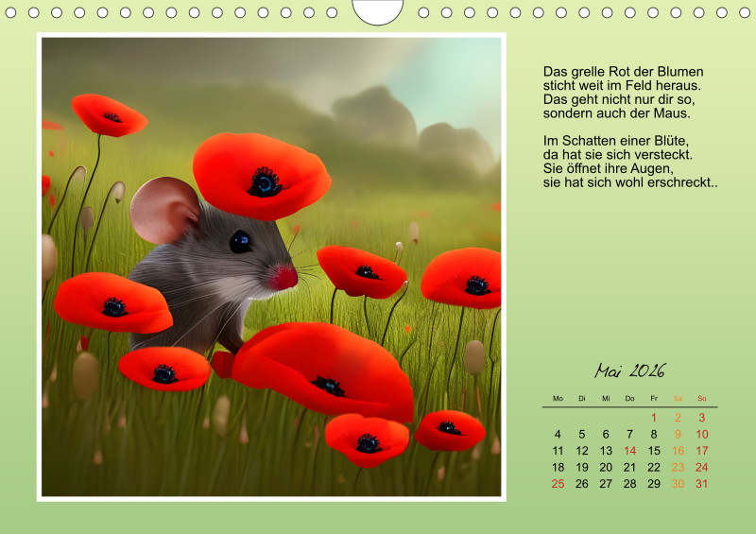Click the "Di" weekday header
Image resolution: width=756 pixels, height=534 pixels.
pos(582,399)
